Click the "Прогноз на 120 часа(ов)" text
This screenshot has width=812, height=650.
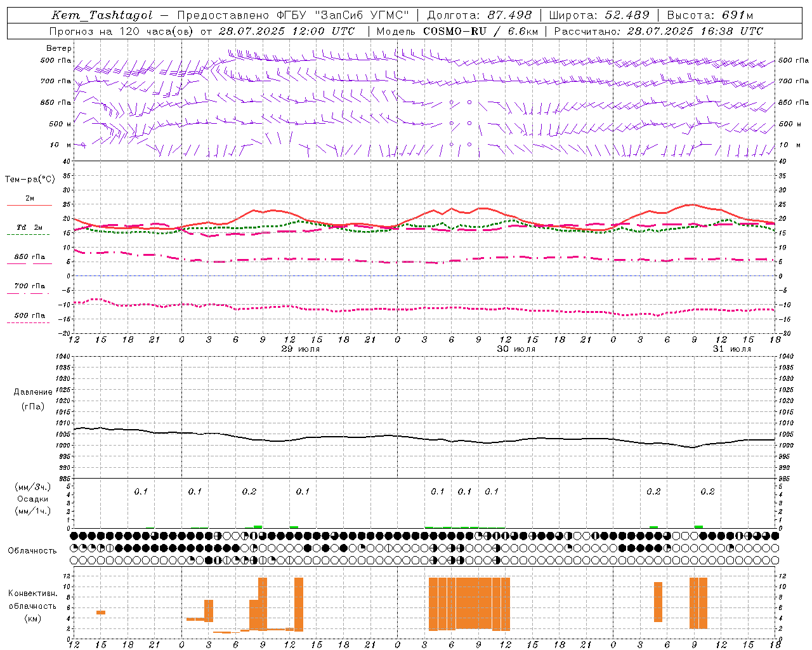(x=122, y=30)
